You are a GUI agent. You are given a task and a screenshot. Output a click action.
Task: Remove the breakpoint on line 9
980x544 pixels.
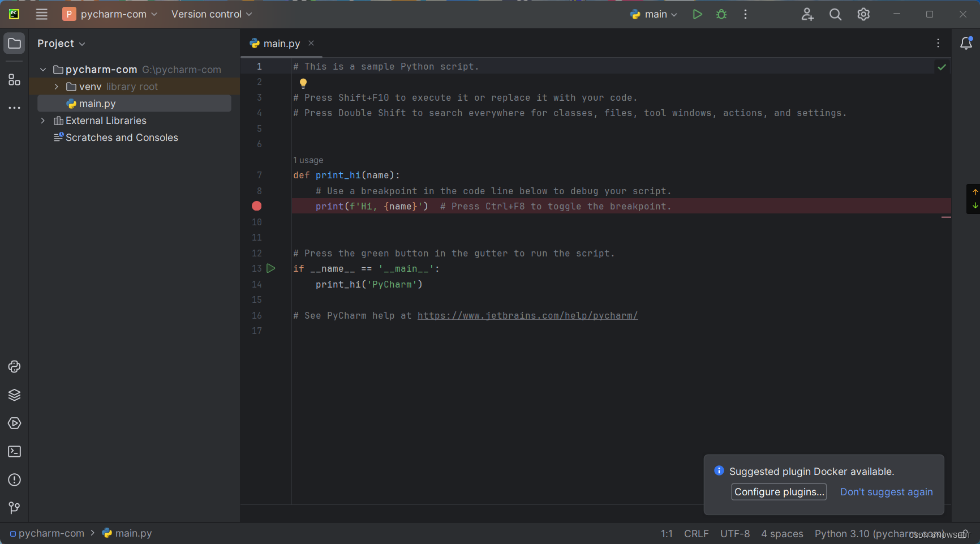pyautogui.click(x=257, y=206)
